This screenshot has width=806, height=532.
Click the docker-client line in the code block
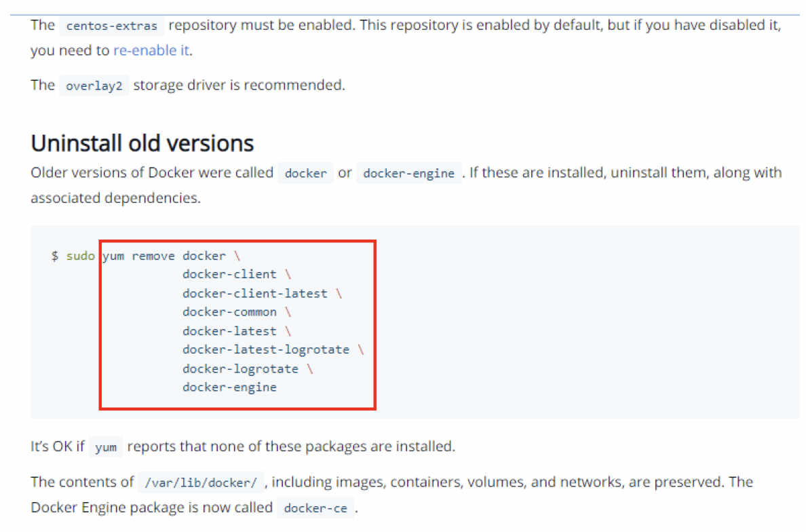229,274
